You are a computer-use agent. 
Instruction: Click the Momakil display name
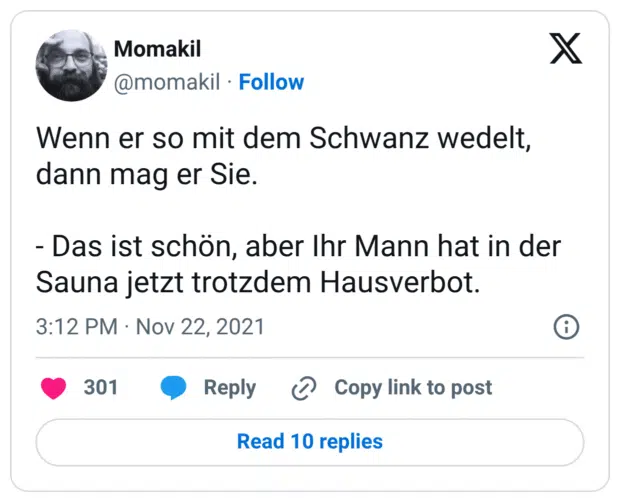point(157,48)
